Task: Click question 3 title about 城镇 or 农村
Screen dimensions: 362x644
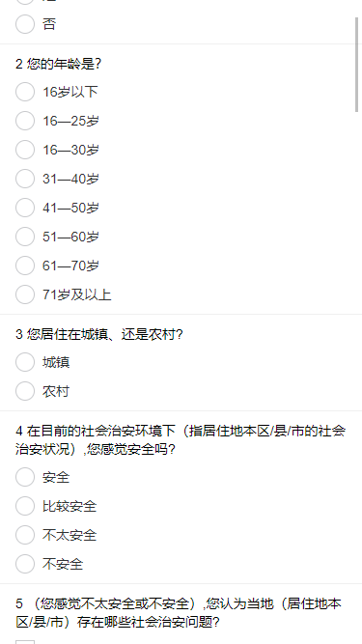Action: tap(99, 334)
